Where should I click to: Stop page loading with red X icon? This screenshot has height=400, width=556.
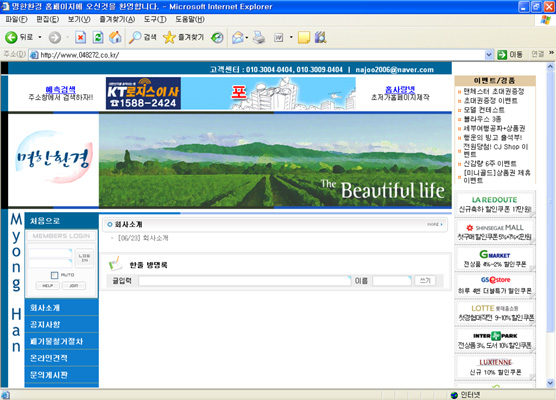point(80,37)
